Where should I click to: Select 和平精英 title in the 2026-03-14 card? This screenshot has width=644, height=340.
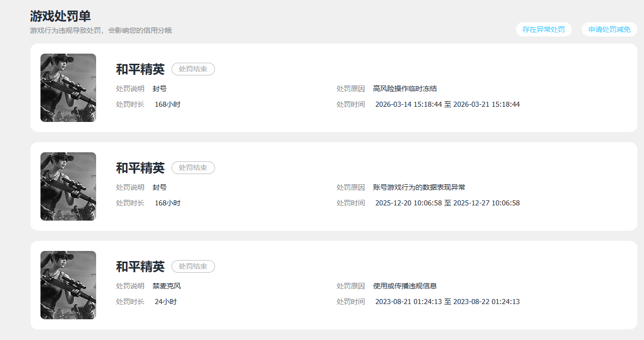click(140, 69)
